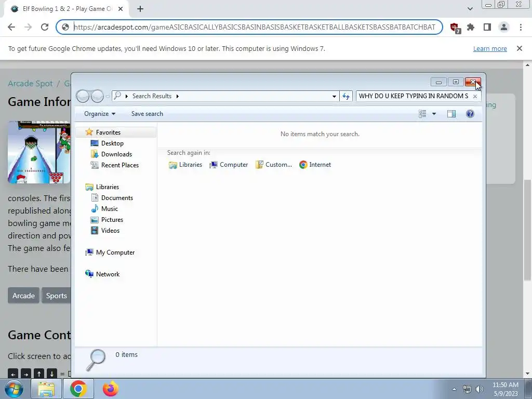The height and width of the screenshot is (399, 532).
Task: Click Chrome's back arrow button
Action: point(11,27)
